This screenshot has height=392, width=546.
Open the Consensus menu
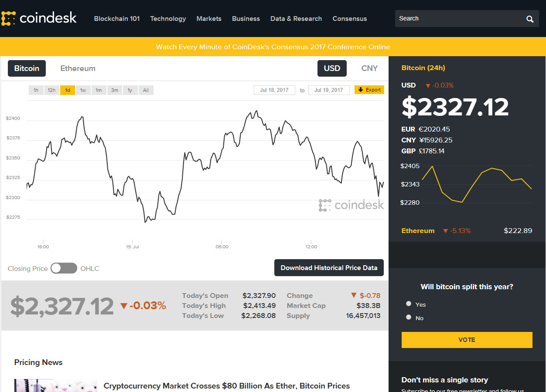tap(350, 19)
